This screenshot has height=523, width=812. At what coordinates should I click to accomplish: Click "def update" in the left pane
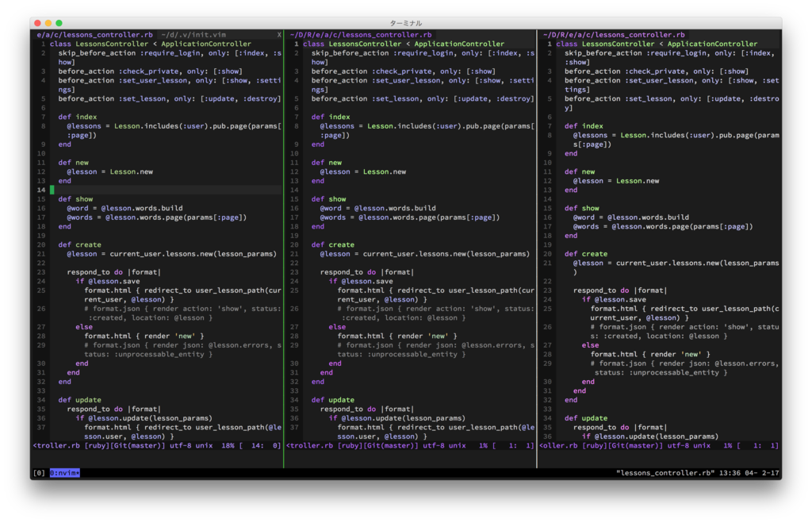click(x=80, y=400)
